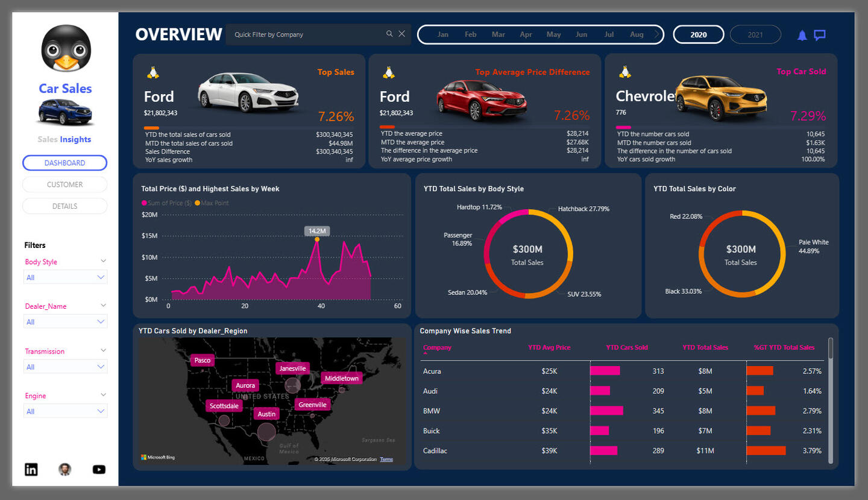Collapse the Engine filter chevron

pos(103,395)
